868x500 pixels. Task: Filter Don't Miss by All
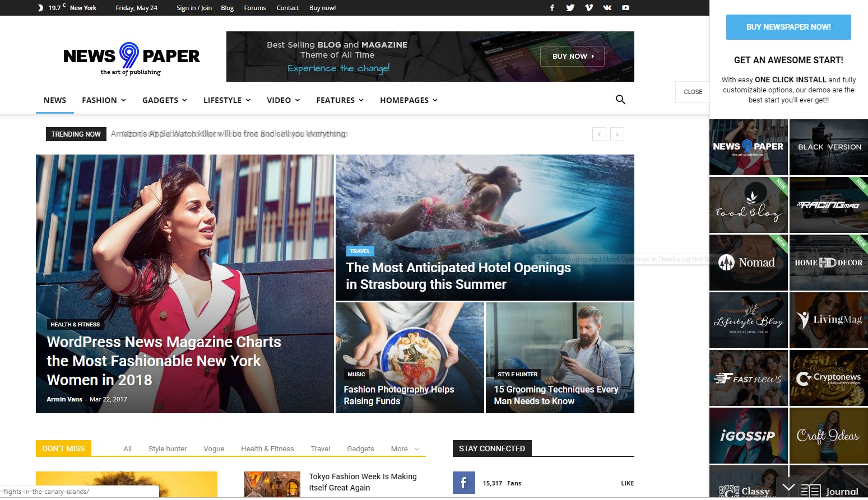pos(128,449)
